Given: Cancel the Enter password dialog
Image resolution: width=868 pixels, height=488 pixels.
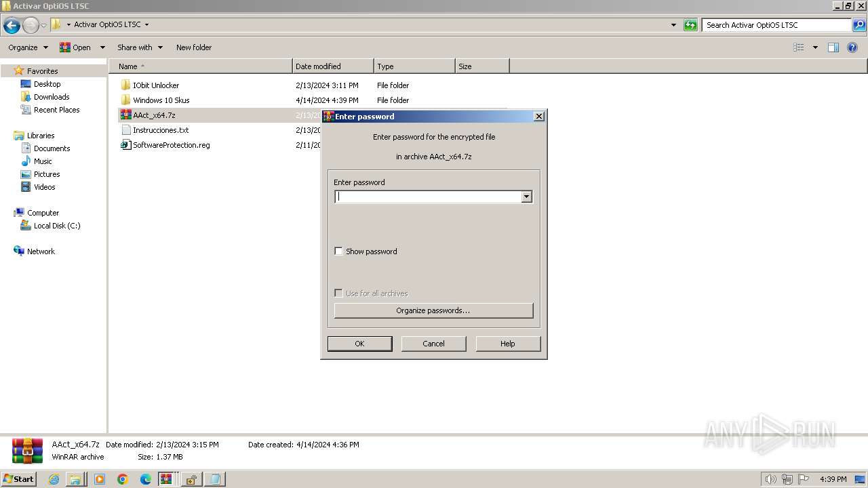Looking at the screenshot, I should [433, 344].
